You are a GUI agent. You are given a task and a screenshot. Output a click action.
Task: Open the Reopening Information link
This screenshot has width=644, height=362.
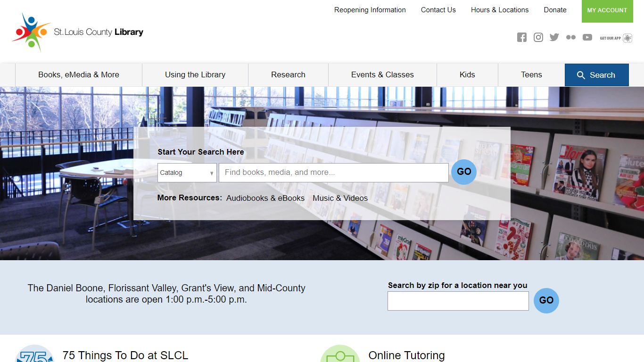370,10
